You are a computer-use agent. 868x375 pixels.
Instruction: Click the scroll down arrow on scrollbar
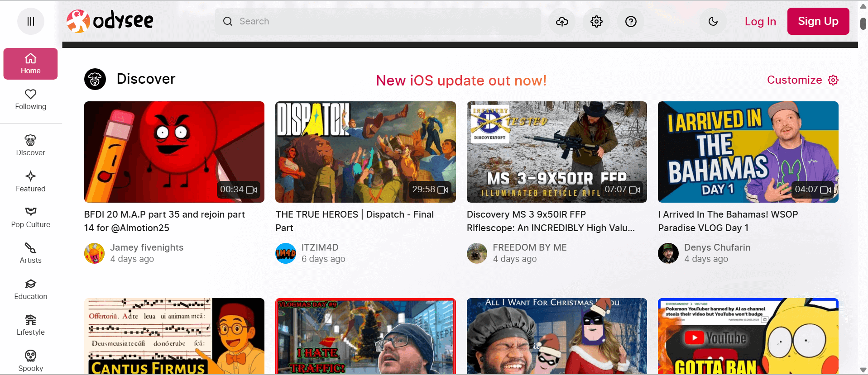[x=863, y=370]
